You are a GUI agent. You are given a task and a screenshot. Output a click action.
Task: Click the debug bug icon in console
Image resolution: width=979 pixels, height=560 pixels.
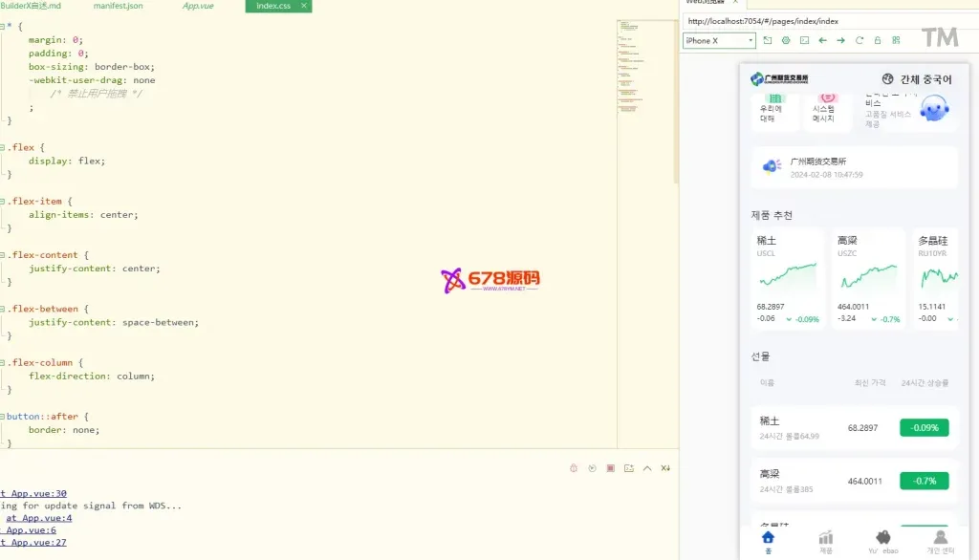pyautogui.click(x=574, y=468)
